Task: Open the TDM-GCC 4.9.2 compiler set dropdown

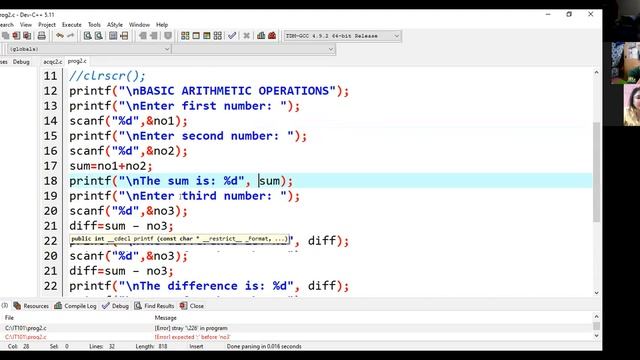Action: 342,36
